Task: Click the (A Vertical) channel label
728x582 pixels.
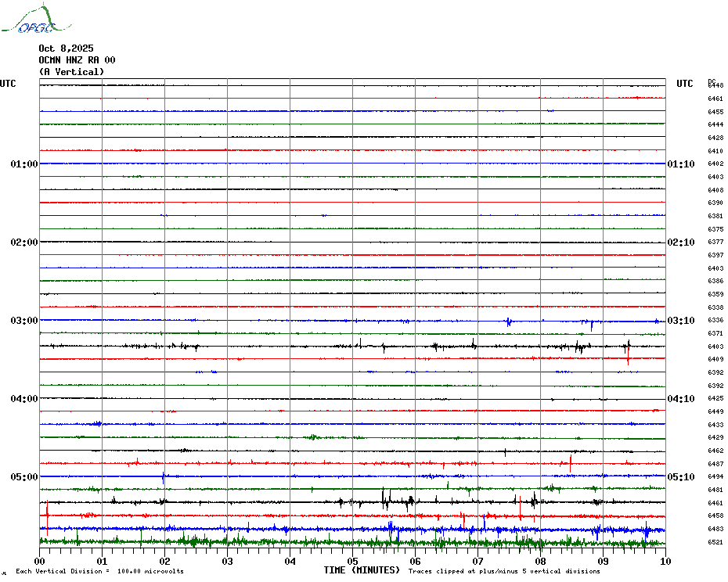Action: [71, 72]
